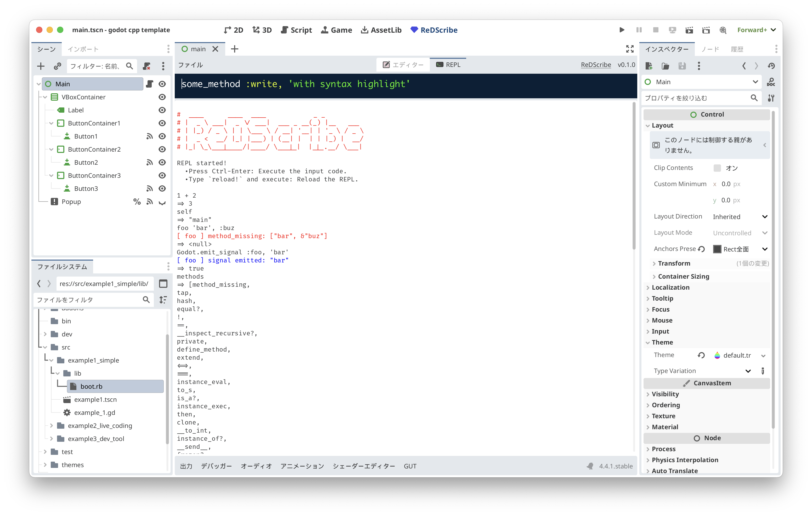Open the Forward+ renderer dropdown
The width and height of the screenshot is (812, 516).
coord(756,30)
